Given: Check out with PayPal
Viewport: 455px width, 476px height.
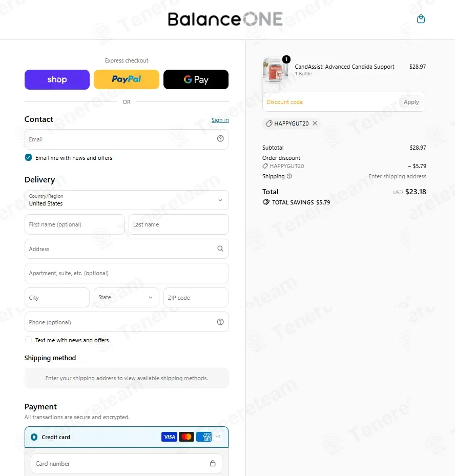Looking at the screenshot, I should (126, 79).
